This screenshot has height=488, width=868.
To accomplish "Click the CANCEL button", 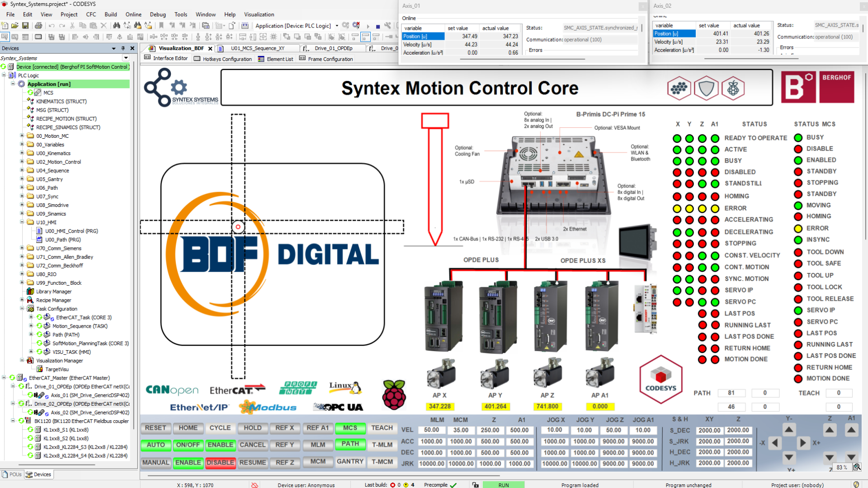I will [x=252, y=445].
